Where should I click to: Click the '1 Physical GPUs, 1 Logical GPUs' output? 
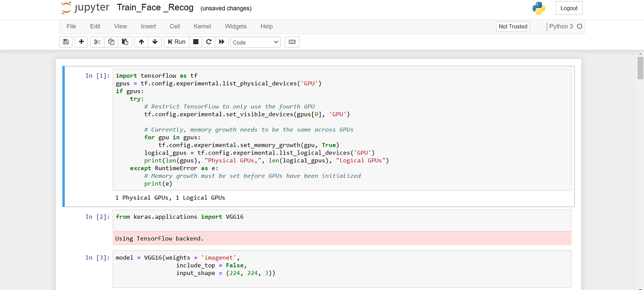click(171, 198)
